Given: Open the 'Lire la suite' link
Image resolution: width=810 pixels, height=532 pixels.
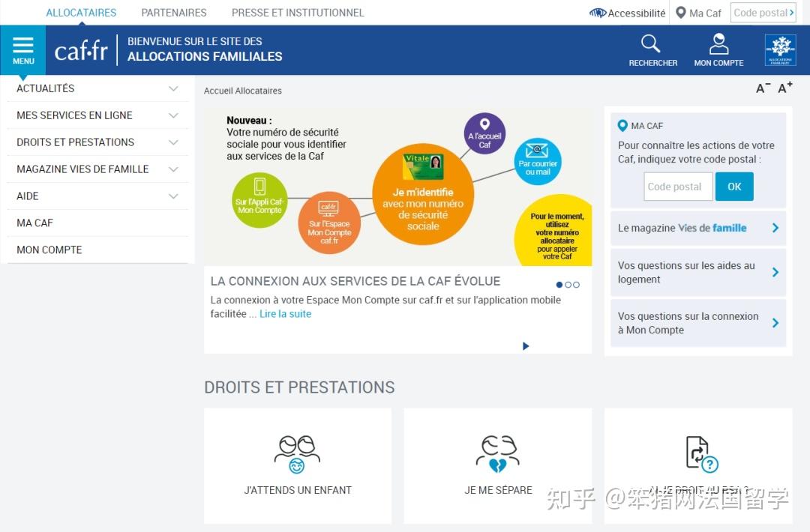Looking at the screenshot, I should pyautogui.click(x=285, y=314).
